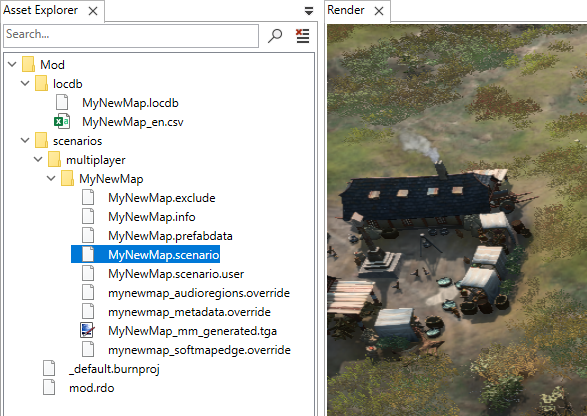Screen dimensions: 587x416
Task: Click the mynewmap_audioregions.override file icon
Action: [88, 293]
